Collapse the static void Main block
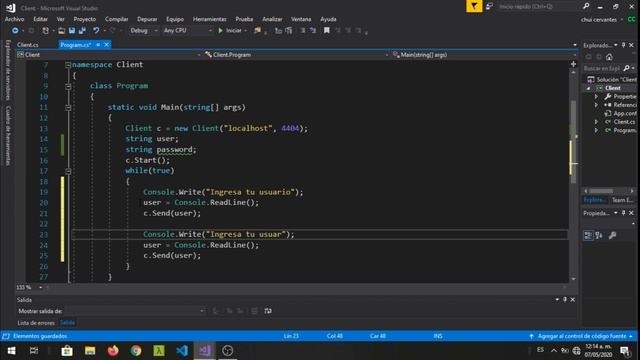Viewport: 640px width, 360px height. (x=68, y=107)
